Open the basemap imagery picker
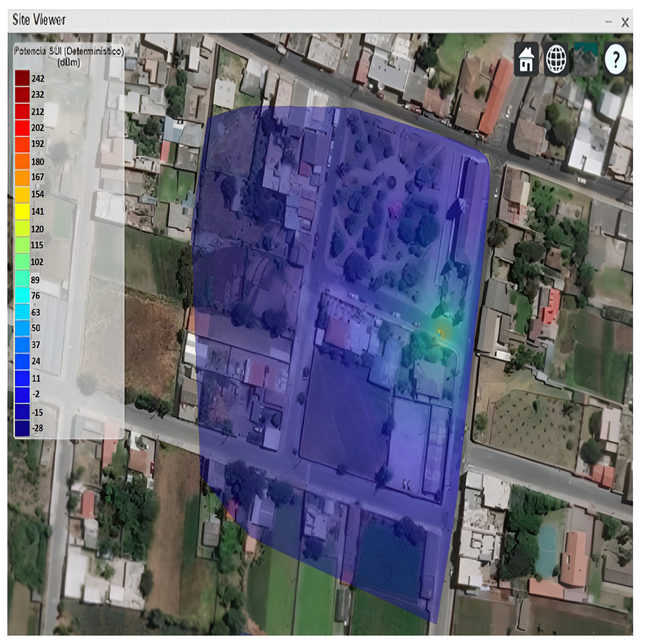Screen dimensions: 645x644 coord(586,59)
